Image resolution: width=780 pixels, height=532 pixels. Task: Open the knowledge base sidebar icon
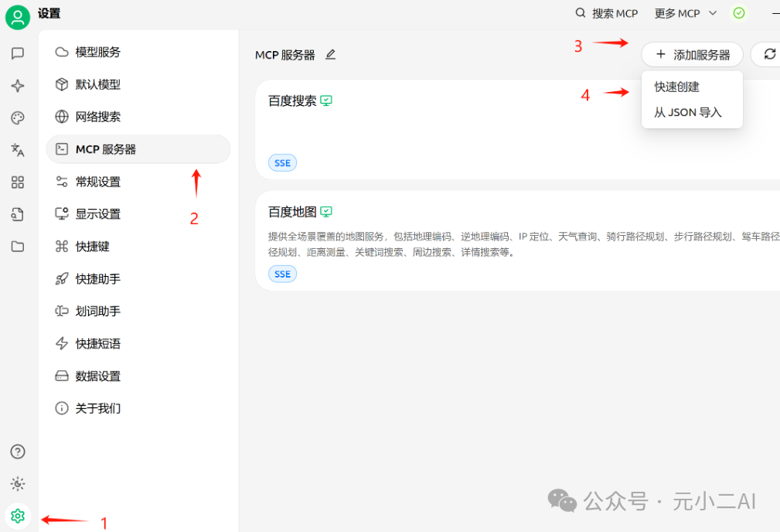tap(18, 214)
